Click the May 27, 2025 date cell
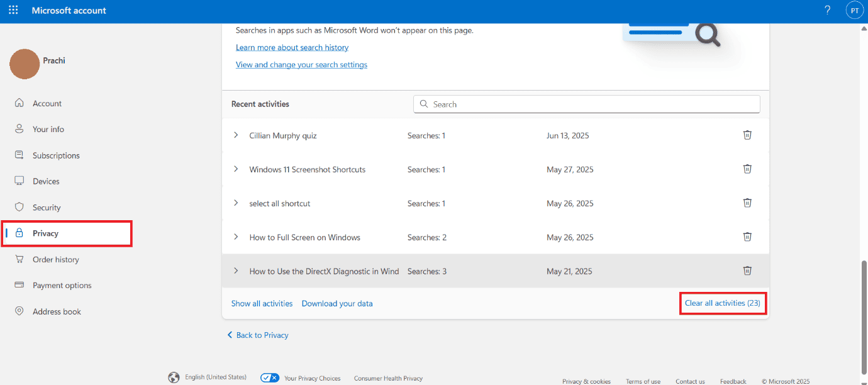The image size is (868, 385). (x=570, y=169)
